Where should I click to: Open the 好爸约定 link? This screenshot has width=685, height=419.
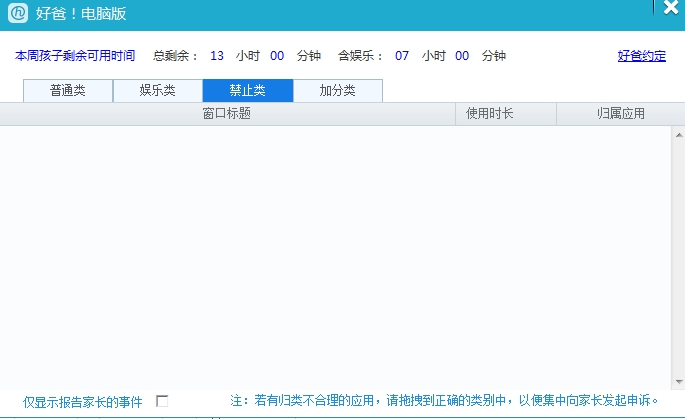[x=641, y=56]
